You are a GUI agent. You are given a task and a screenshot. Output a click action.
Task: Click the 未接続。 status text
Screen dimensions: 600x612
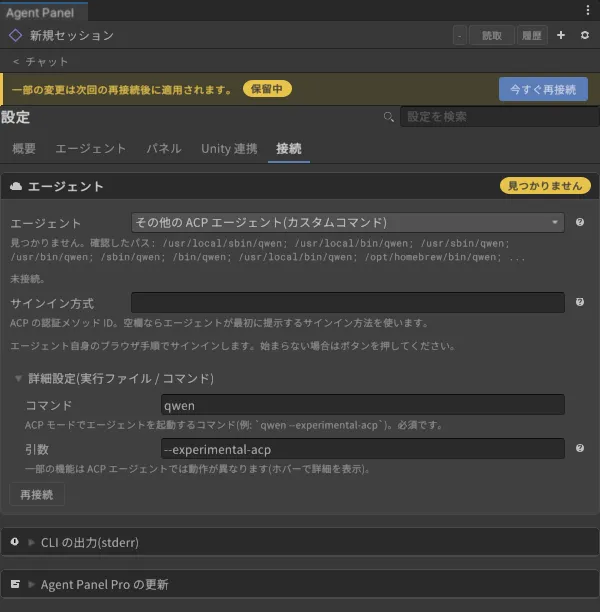[x=27, y=279]
